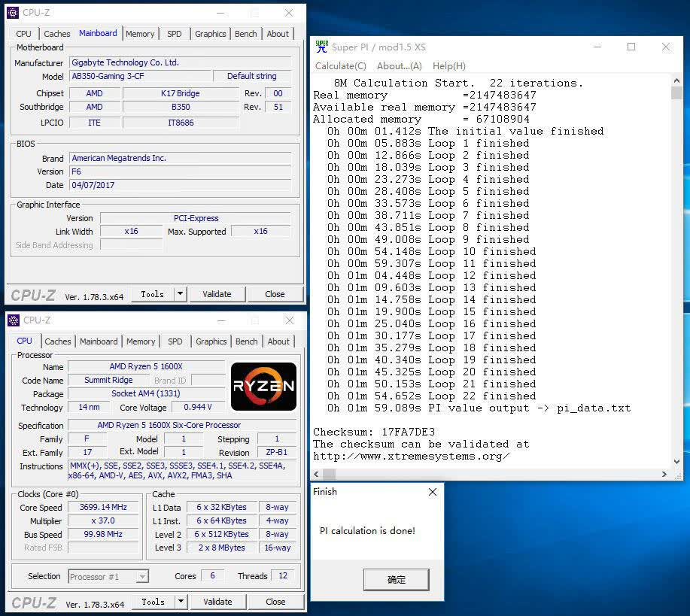Image resolution: width=690 pixels, height=616 pixels.
Task: Open the Tools dropdown arrow in the Mainboard window
Action: (x=181, y=294)
